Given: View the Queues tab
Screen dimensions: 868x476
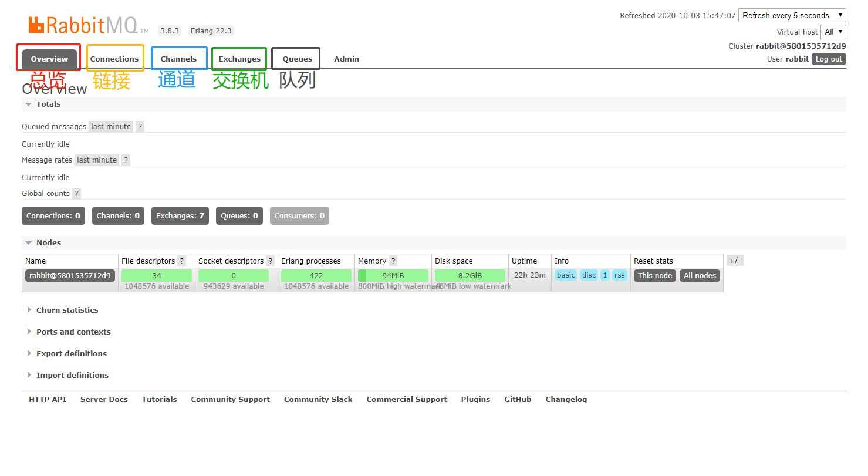Looking at the screenshot, I should point(297,59).
